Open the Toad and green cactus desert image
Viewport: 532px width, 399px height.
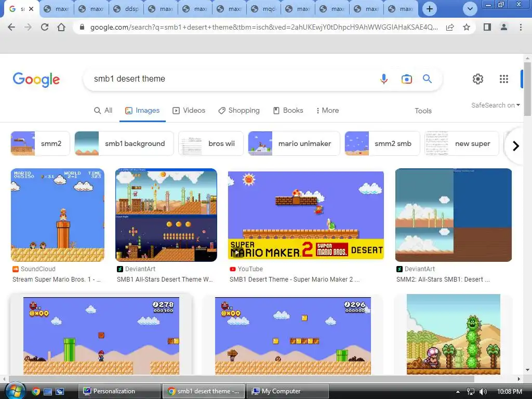(x=454, y=335)
